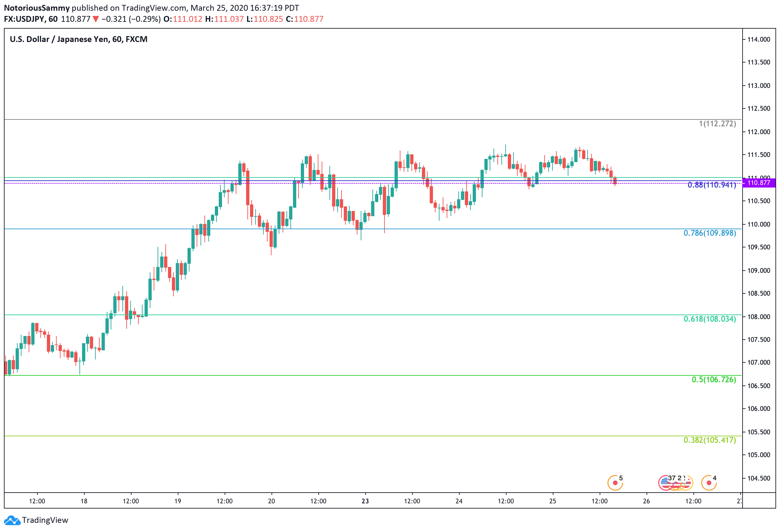Click the 0.382(105.417) Fibonacci level label
The width and height of the screenshot is (780, 532).
coord(709,440)
